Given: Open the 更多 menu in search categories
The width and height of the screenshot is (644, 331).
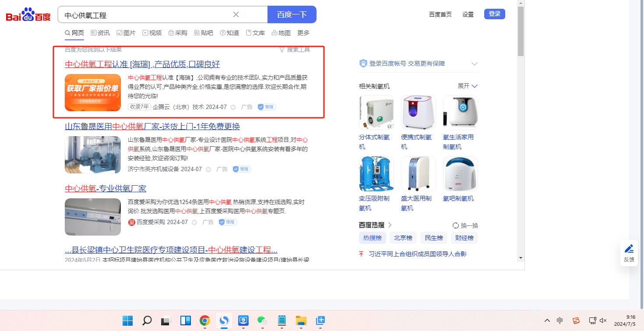Looking at the screenshot, I should pos(303,33).
